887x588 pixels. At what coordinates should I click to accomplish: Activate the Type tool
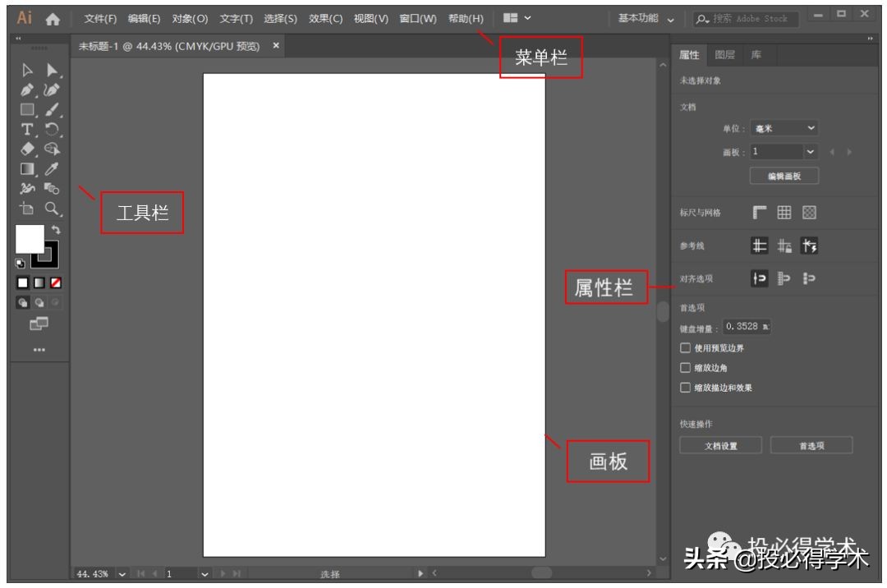(x=26, y=129)
